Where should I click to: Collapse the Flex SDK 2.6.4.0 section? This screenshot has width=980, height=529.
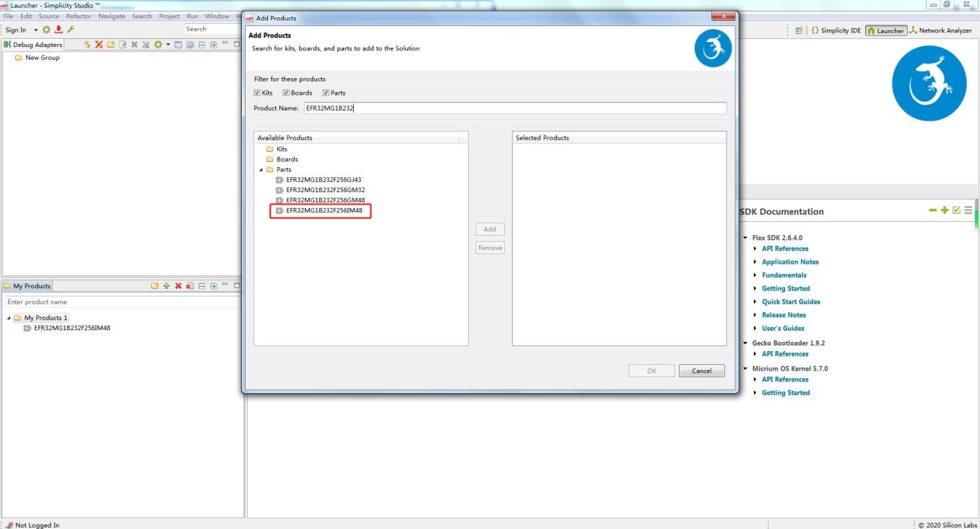745,237
